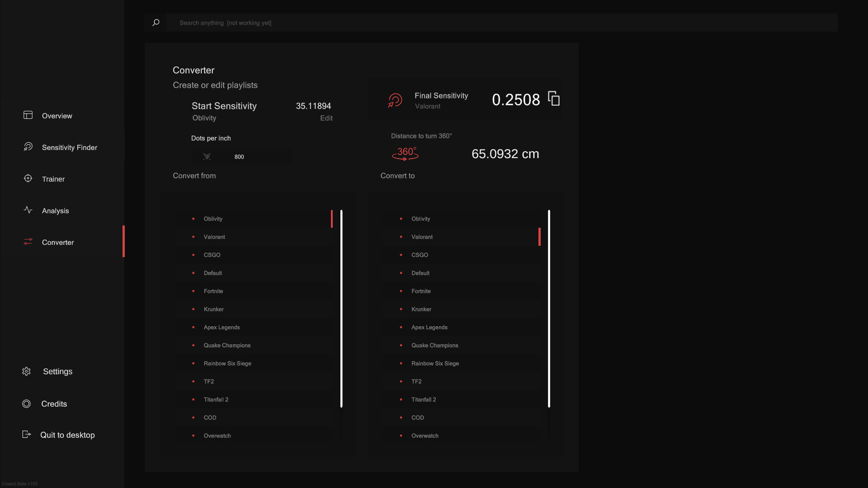This screenshot has height=488, width=868.
Task: Click the Sensitivity Finder sidebar icon
Action: click(x=28, y=147)
